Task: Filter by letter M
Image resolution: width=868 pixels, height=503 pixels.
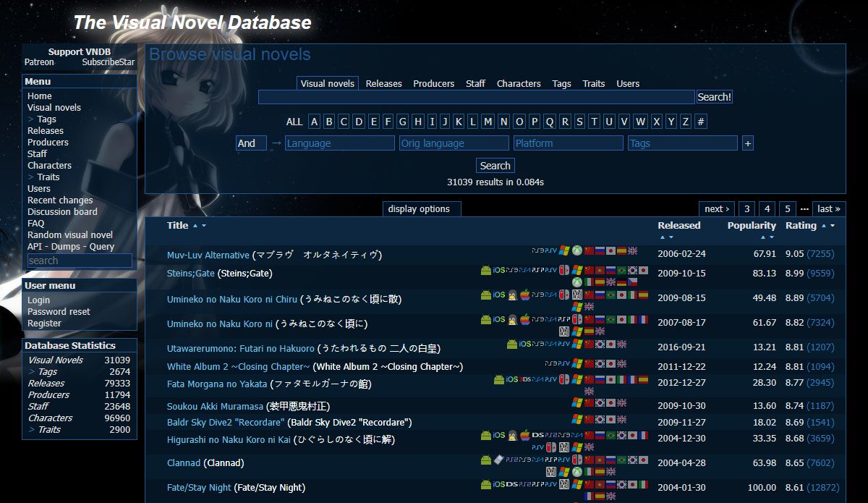Action: click(488, 122)
